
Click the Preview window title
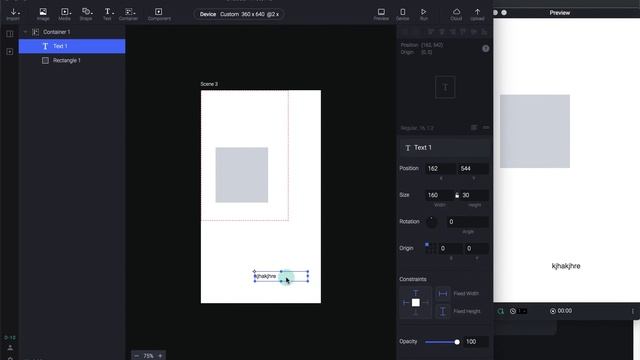pyautogui.click(x=560, y=13)
